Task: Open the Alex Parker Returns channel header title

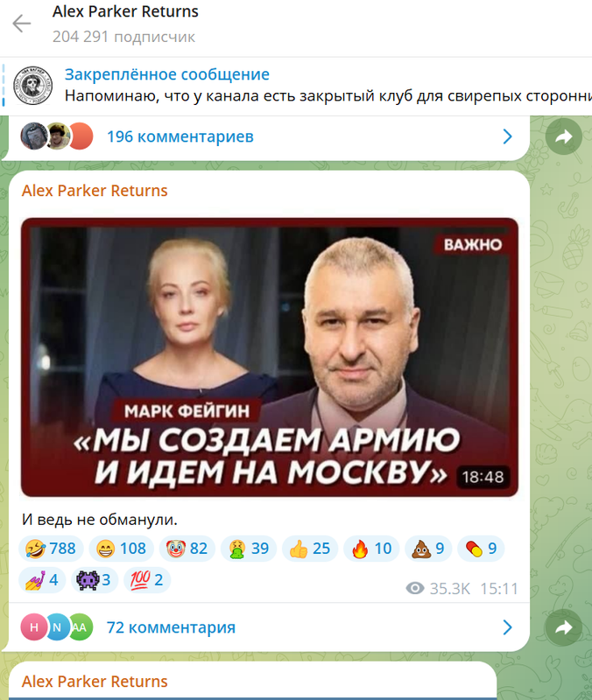Action: [x=125, y=11]
